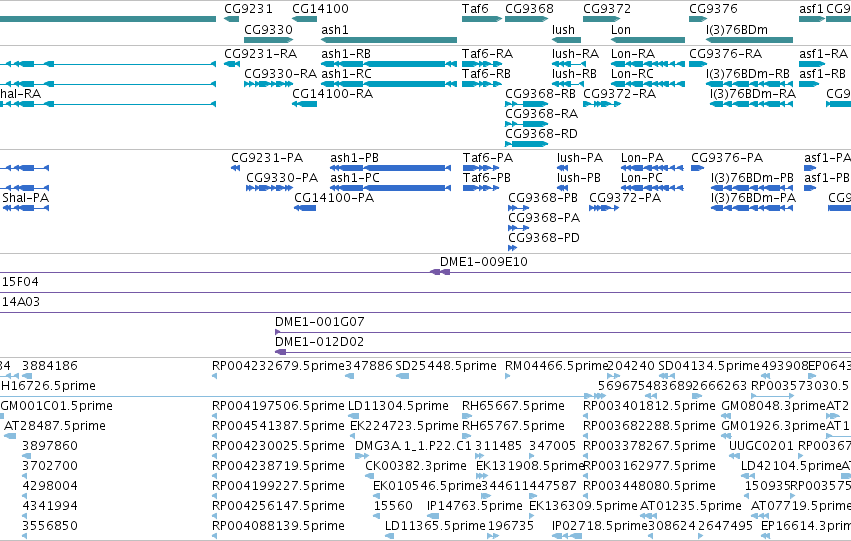This screenshot has width=851, height=541.
Task: Click the UUGC0201 EST label
Action: (x=761, y=447)
